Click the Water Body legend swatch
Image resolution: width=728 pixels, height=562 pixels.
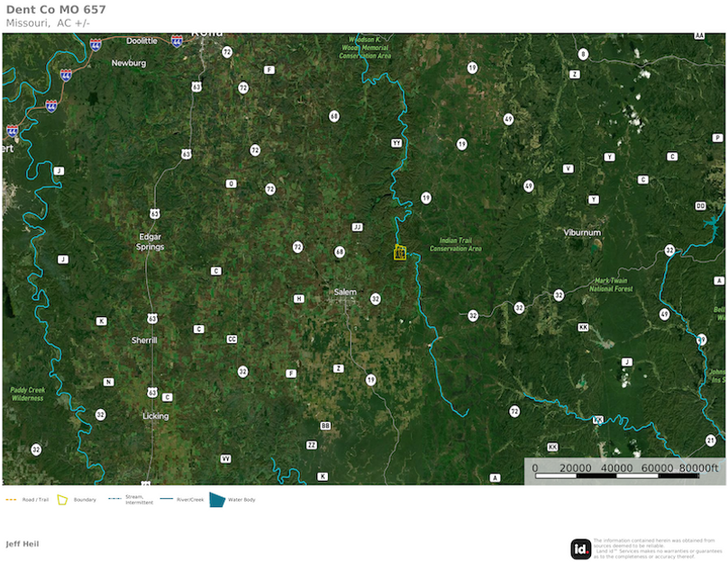[x=217, y=500]
